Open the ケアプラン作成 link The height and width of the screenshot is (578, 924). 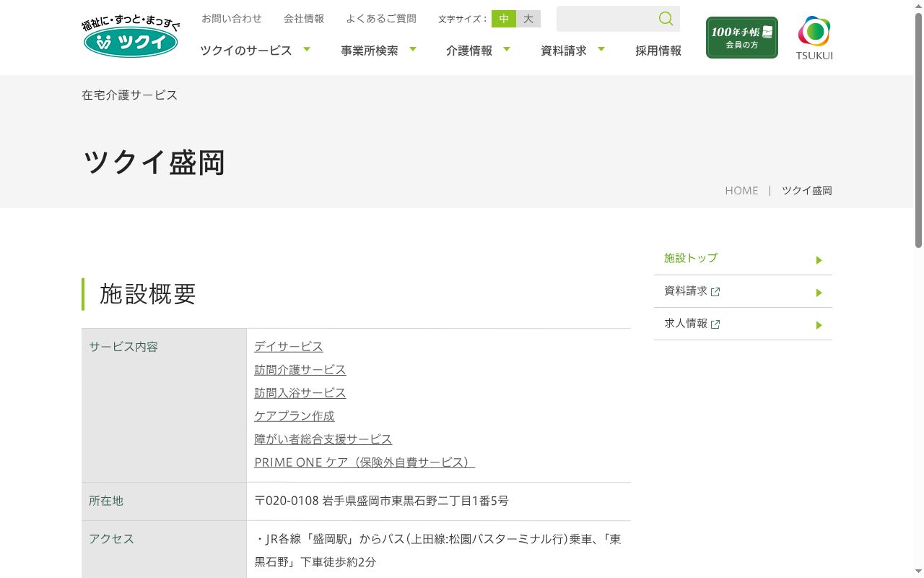point(295,416)
